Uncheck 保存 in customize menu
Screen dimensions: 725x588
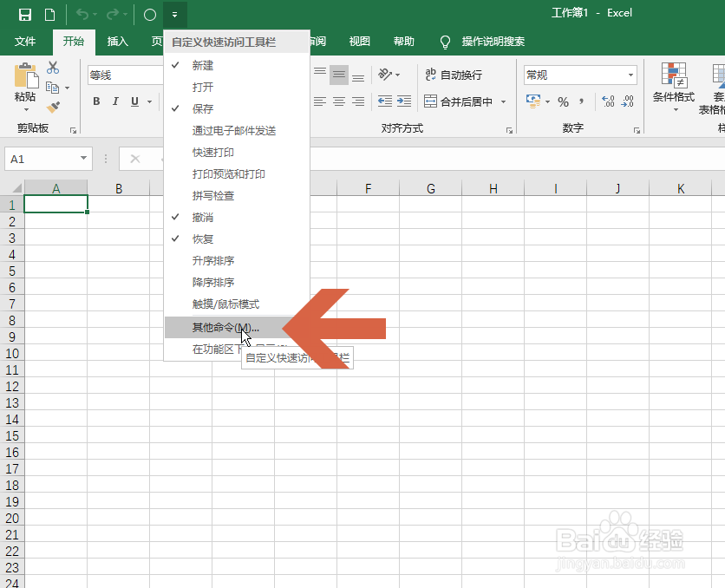237,109
